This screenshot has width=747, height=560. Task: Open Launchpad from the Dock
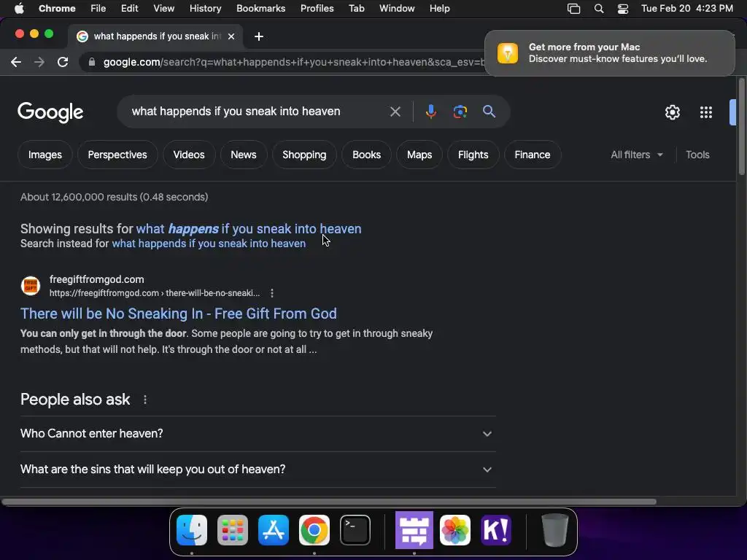coord(233,530)
